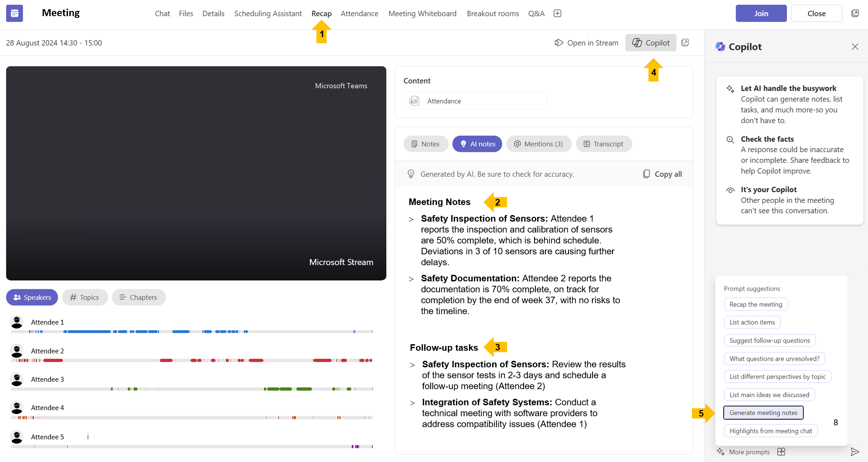The image size is (868, 462).
Task: Click Attendee 5 speaker timeline bar
Action: point(192,446)
